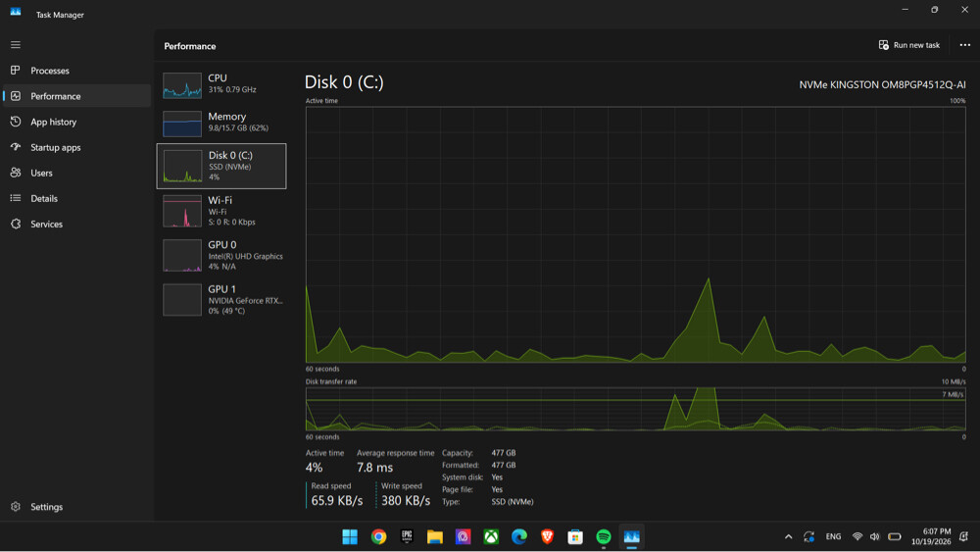Image resolution: width=980 pixels, height=552 pixels.
Task: Open the Processes page icon
Action: coord(16,70)
